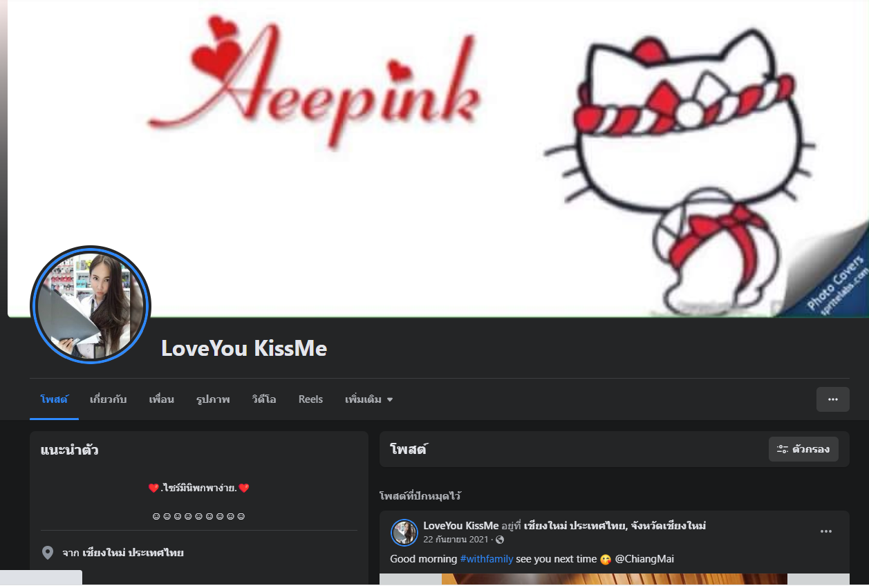Click the #withfamily hashtag link
The height and width of the screenshot is (588, 869).
487,559
